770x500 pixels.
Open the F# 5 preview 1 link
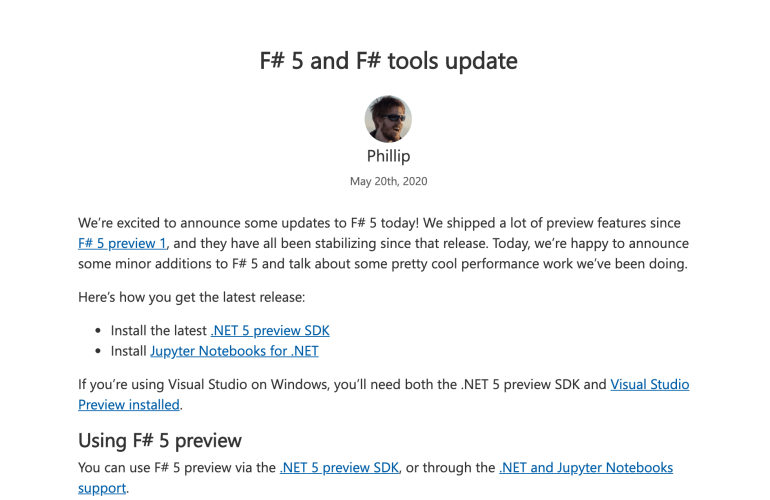[x=123, y=243]
